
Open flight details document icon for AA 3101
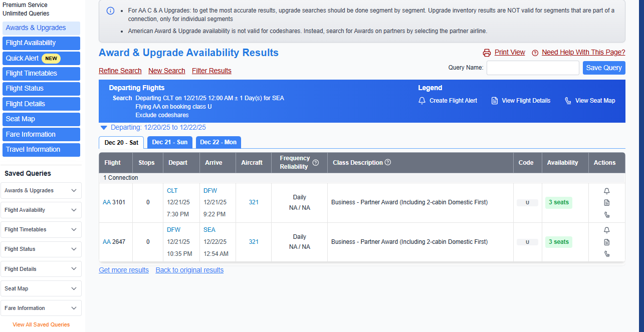coord(606,203)
